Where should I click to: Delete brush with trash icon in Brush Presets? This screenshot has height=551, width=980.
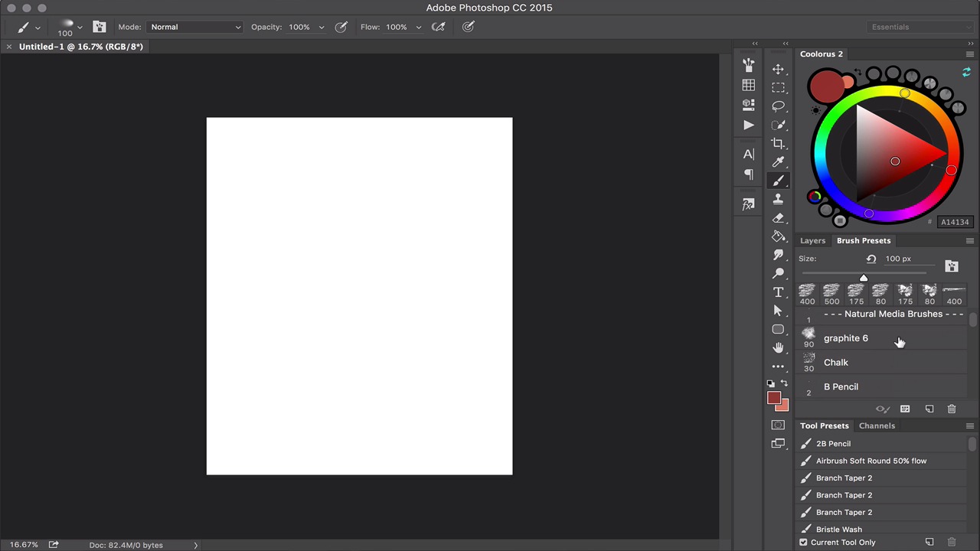(x=951, y=409)
